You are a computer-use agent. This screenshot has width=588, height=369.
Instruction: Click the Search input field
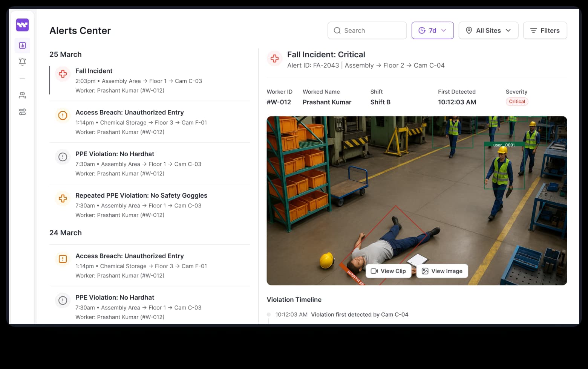click(367, 30)
